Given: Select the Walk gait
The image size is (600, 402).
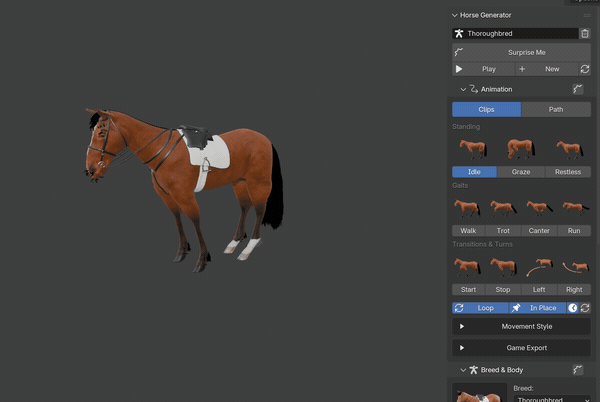Looking at the screenshot, I should pos(468,231).
